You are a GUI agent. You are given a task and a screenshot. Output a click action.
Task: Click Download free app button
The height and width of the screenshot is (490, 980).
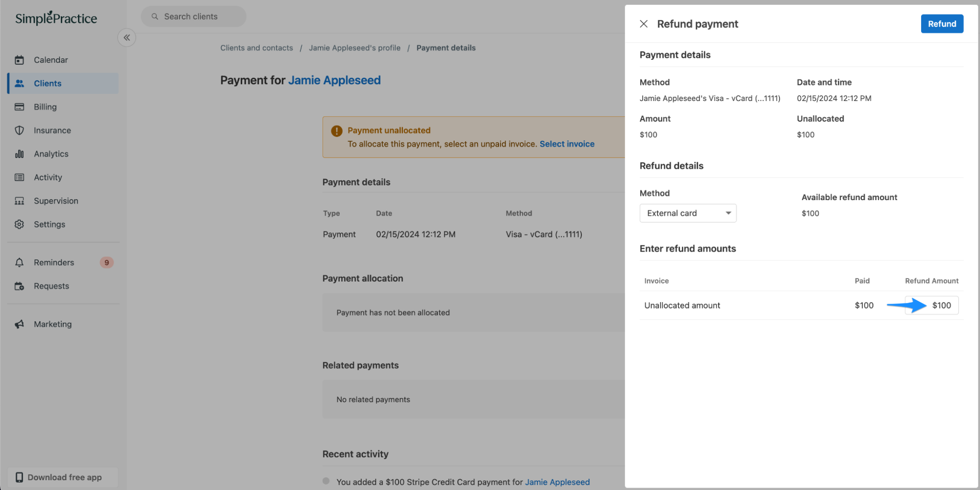[63, 477]
